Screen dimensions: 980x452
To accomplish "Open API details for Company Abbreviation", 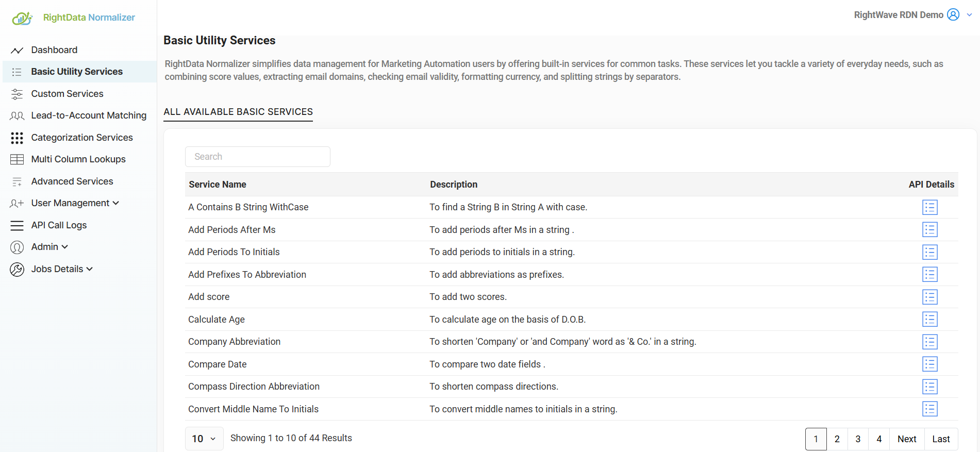I will click(929, 342).
